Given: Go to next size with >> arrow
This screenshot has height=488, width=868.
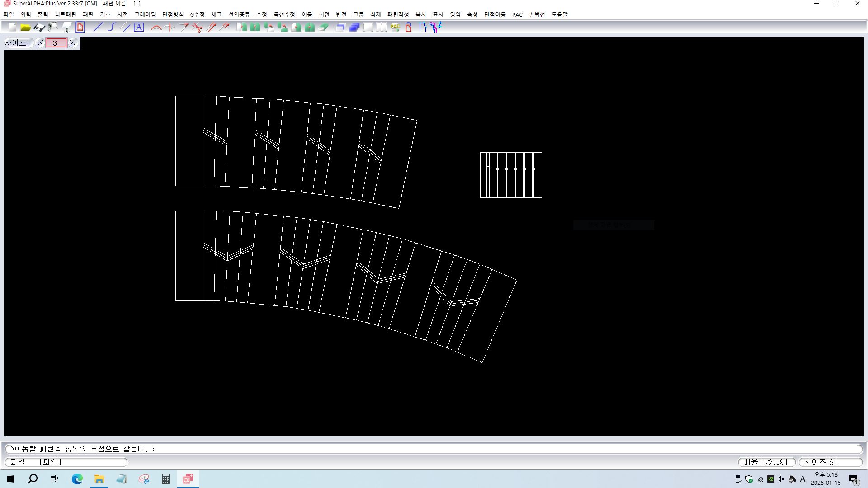Looking at the screenshot, I should (x=73, y=43).
